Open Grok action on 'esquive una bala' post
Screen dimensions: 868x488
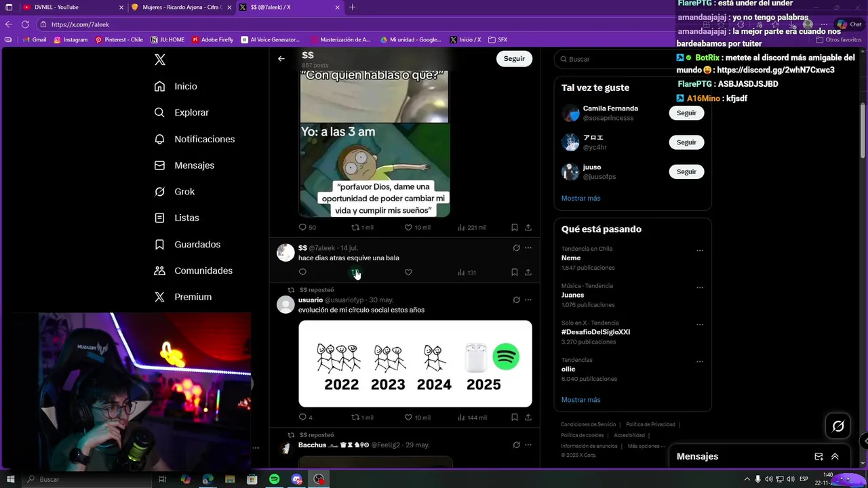coord(516,248)
